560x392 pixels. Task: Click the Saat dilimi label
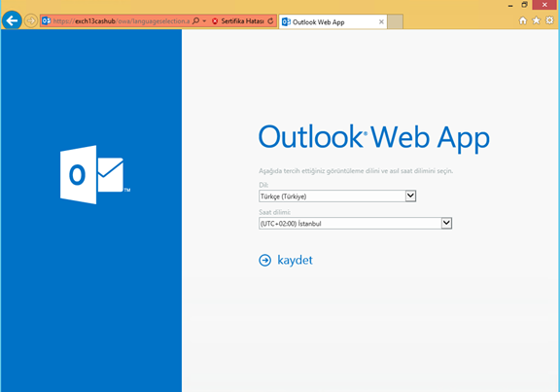[x=274, y=212]
